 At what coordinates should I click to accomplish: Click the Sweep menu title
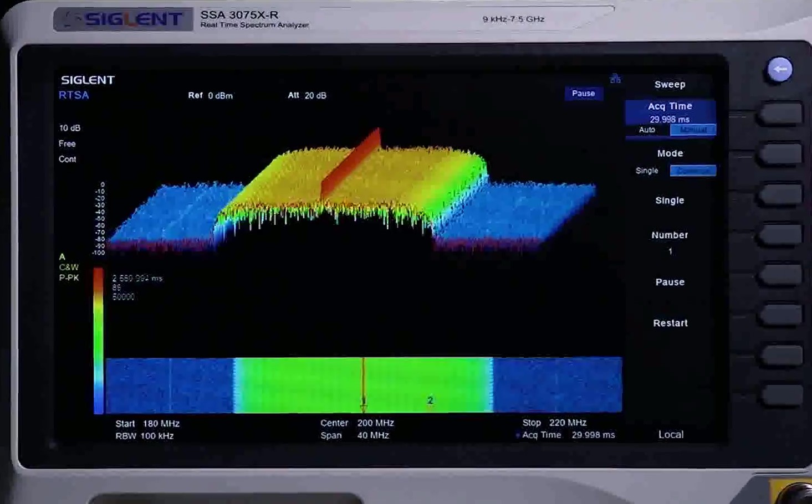coord(670,85)
